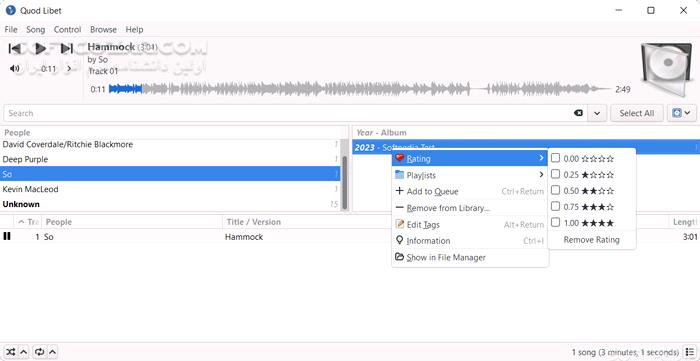Start playback with the play button

[x=41, y=48]
